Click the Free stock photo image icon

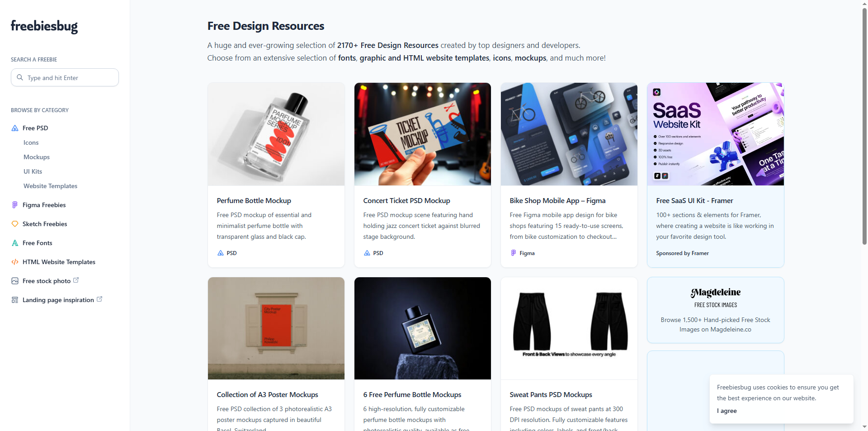click(x=15, y=281)
